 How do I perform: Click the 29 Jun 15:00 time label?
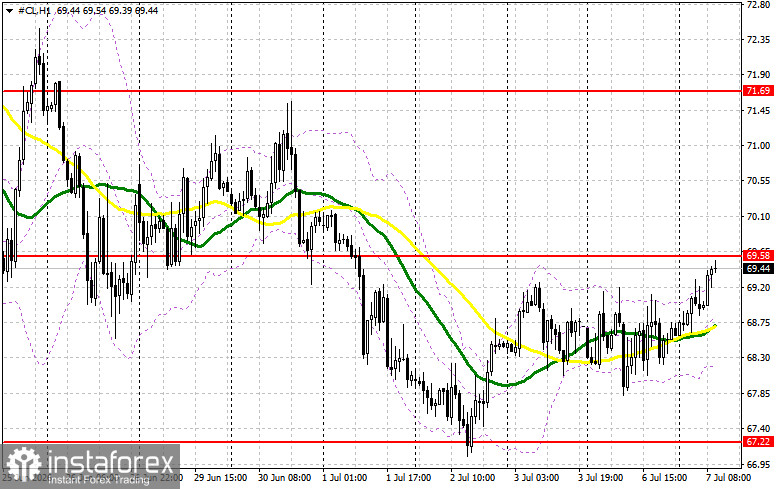[220, 478]
